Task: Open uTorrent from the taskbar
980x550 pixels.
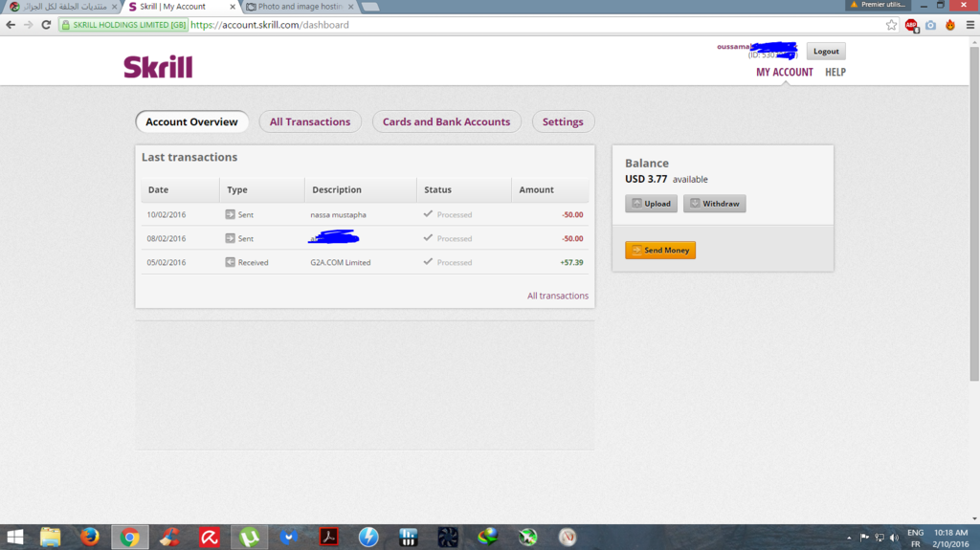Action: (x=249, y=537)
